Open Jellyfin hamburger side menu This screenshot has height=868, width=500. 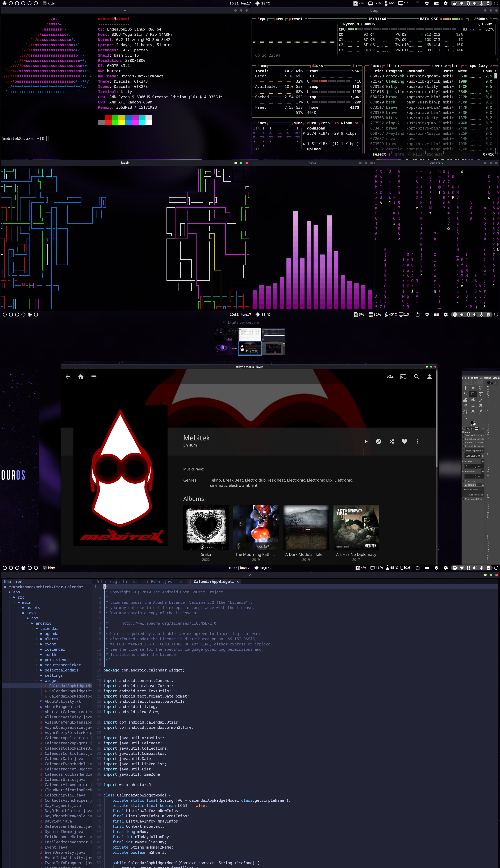pyautogui.click(x=94, y=377)
